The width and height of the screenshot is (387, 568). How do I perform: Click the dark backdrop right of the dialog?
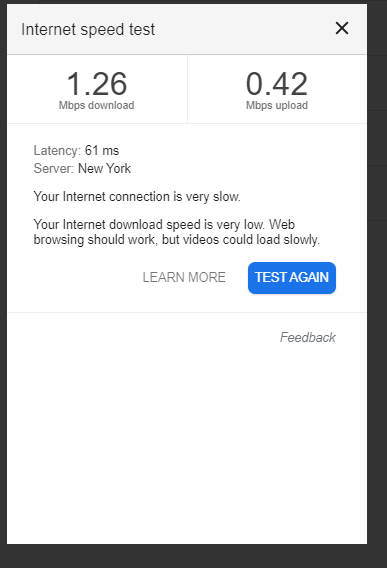(377, 290)
